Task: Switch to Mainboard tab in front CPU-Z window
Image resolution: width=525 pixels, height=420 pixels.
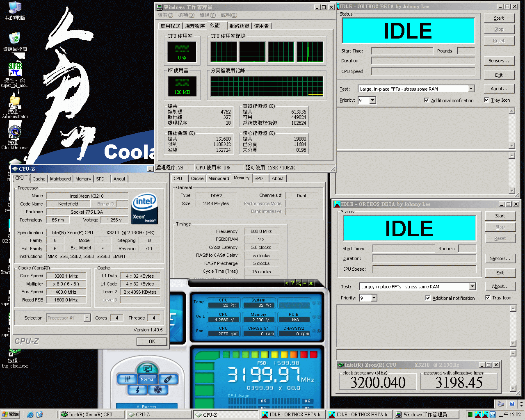Action: [60, 179]
